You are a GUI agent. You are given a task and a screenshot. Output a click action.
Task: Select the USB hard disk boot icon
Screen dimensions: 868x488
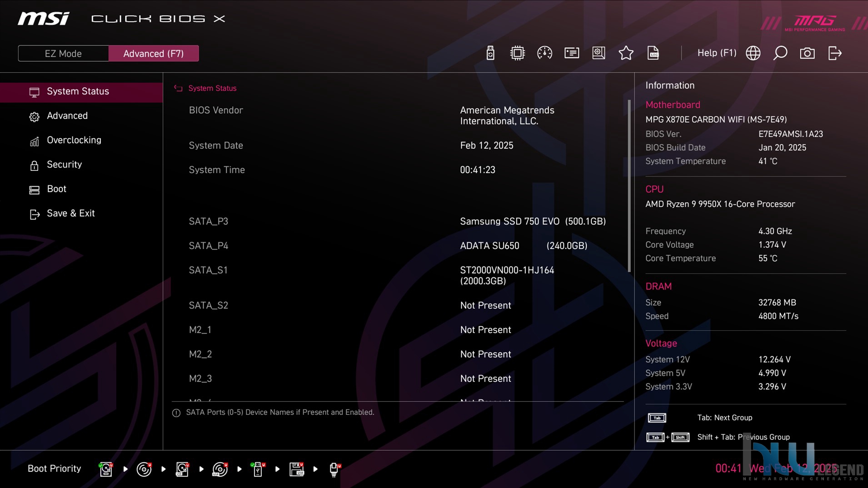pyautogui.click(x=182, y=469)
